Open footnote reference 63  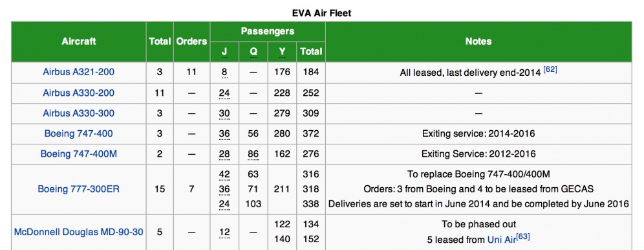pyautogui.click(x=522, y=236)
